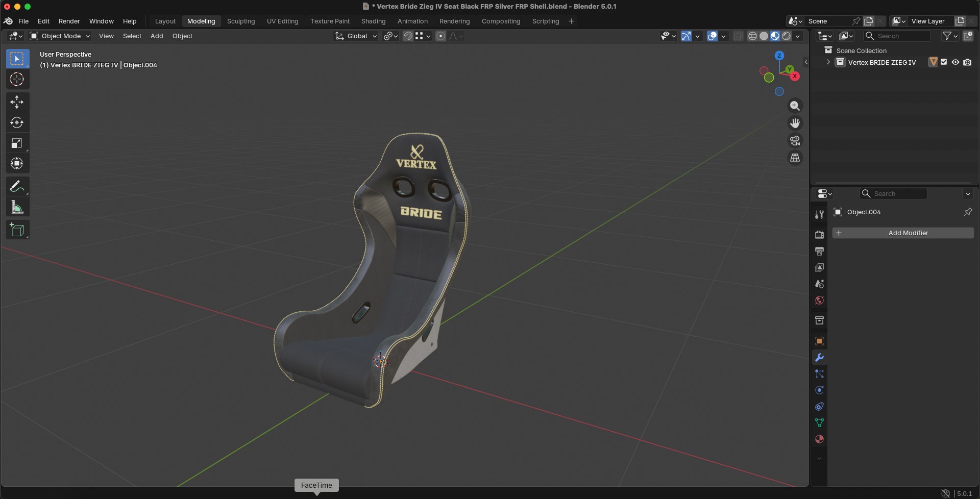Open properties editor options dropdown arrow
Viewport: 980px width, 499px height.
[968, 194]
